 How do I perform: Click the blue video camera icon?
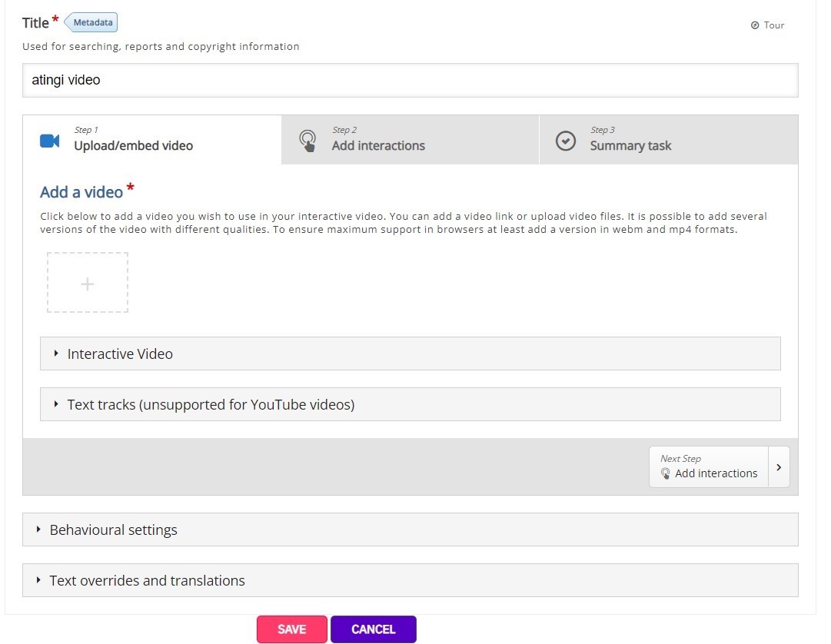[x=50, y=141]
